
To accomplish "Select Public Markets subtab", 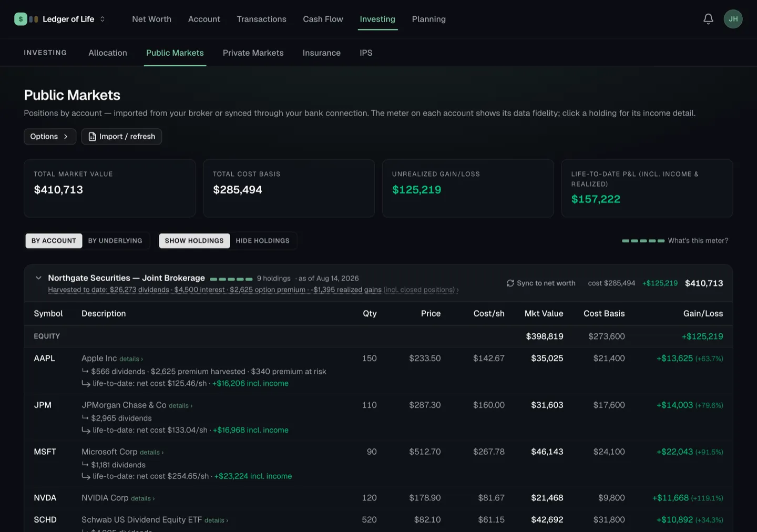I will (x=175, y=53).
